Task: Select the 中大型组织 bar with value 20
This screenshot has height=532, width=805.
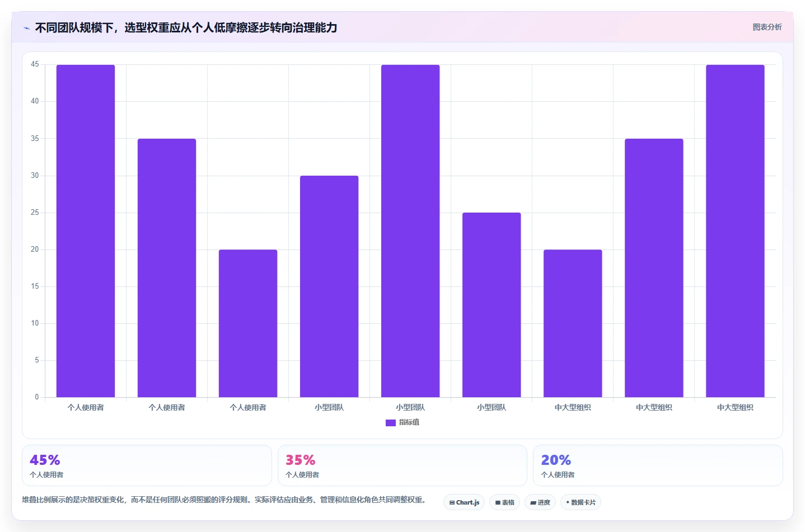Action: click(573, 323)
